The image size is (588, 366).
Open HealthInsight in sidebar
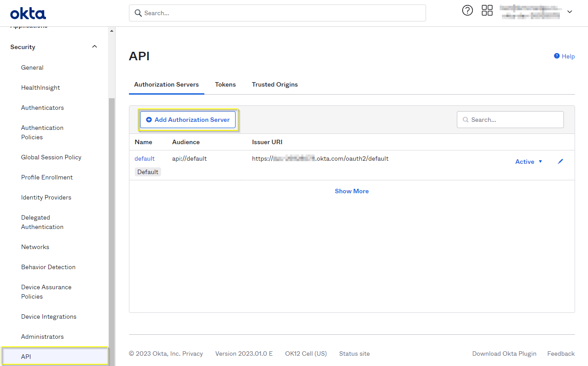pos(41,87)
